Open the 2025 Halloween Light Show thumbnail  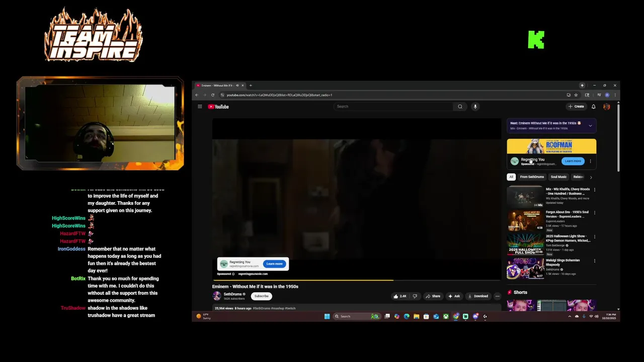click(525, 245)
